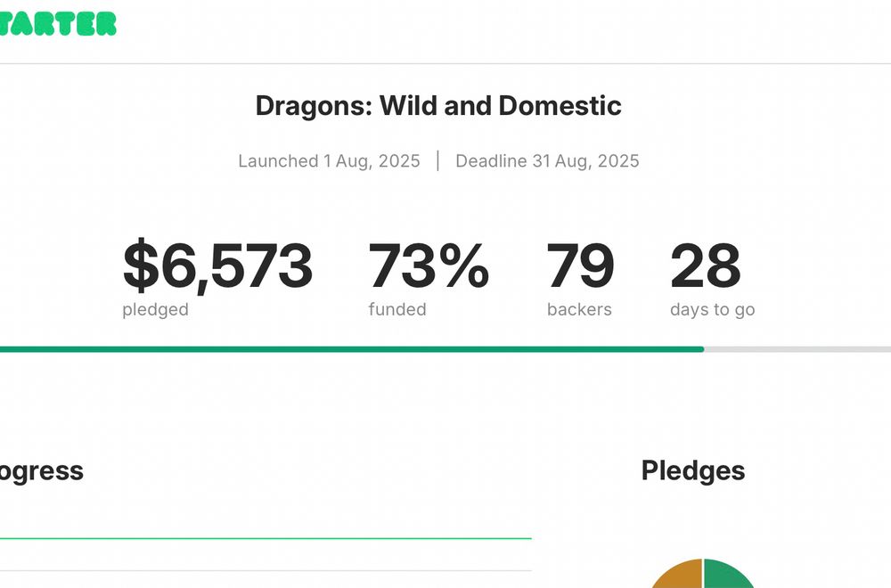Select the green pie chart slice
Image resolution: width=891 pixels, height=588 pixels.
[727, 575]
